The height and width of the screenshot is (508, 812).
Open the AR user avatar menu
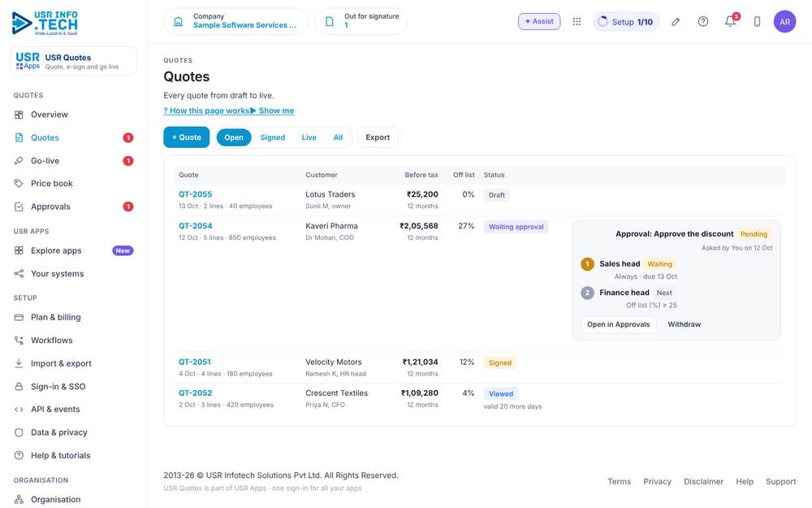tap(784, 21)
